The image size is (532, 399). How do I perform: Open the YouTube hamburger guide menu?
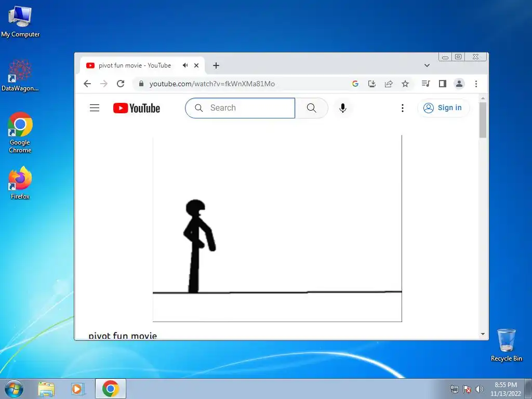[95, 108]
